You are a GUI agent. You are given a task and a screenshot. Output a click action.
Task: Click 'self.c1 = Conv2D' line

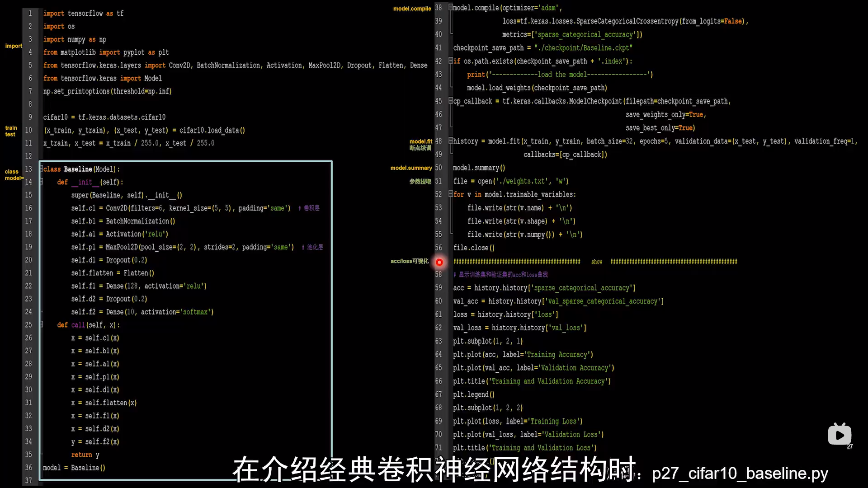181,208
